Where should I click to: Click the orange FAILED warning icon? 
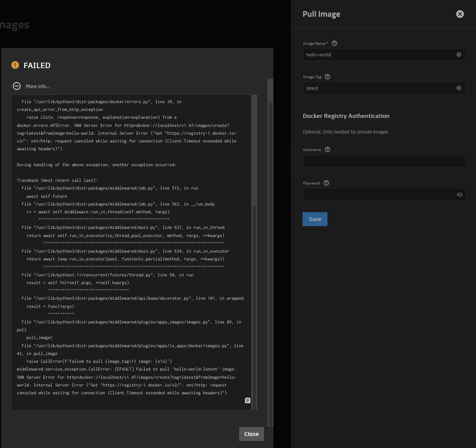point(15,65)
